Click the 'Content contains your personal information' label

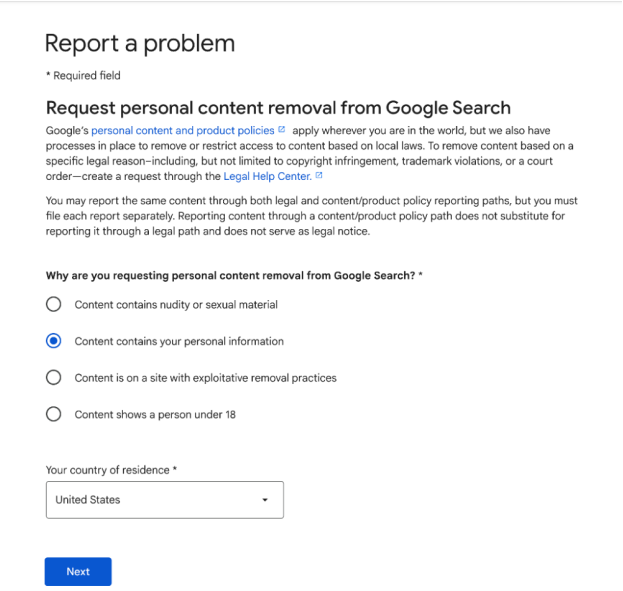click(179, 341)
